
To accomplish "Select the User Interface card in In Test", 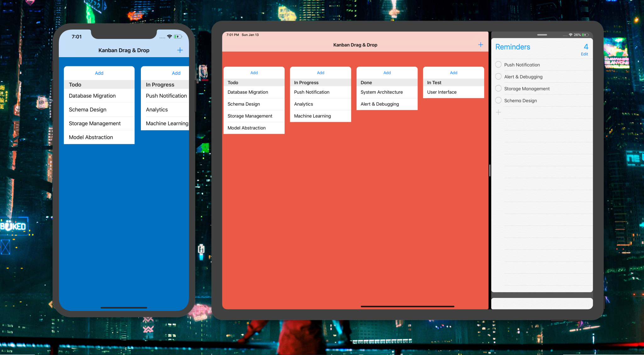I will pos(441,92).
